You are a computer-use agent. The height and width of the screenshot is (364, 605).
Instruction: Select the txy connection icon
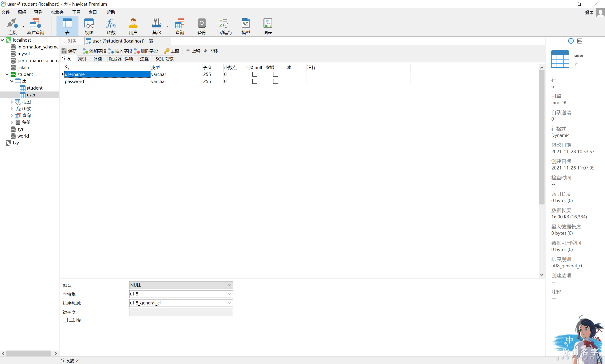point(9,143)
